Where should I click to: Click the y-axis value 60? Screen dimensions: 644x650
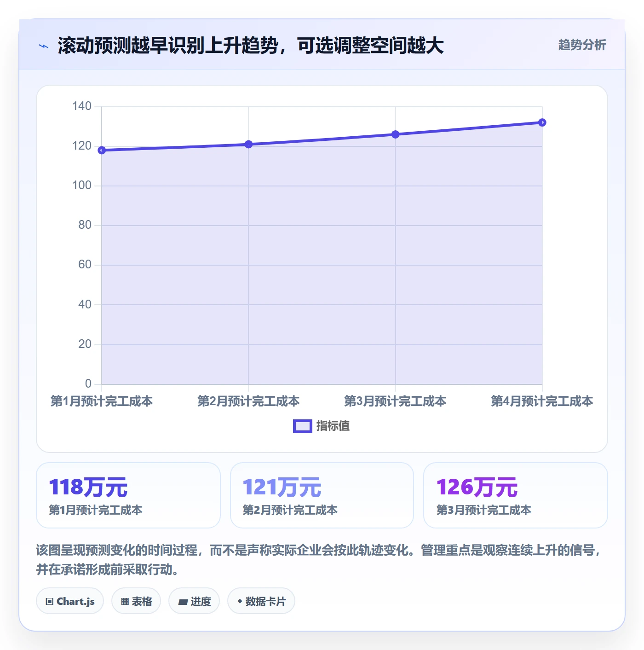click(x=85, y=264)
